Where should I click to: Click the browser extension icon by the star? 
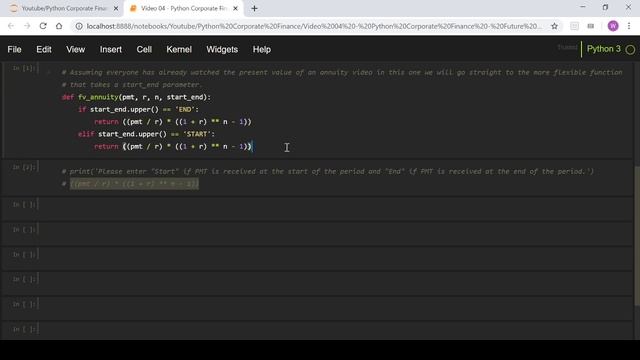tap(574, 26)
